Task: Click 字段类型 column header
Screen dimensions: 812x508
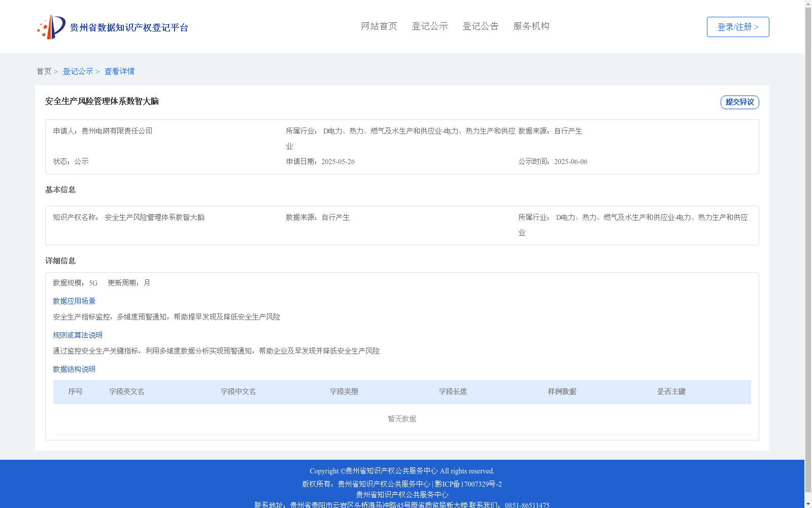Action: click(x=344, y=392)
